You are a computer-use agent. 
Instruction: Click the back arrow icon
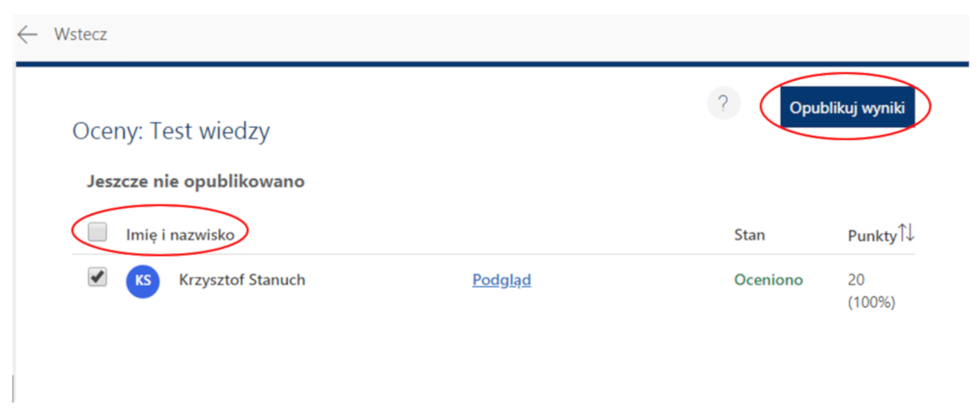point(28,34)
